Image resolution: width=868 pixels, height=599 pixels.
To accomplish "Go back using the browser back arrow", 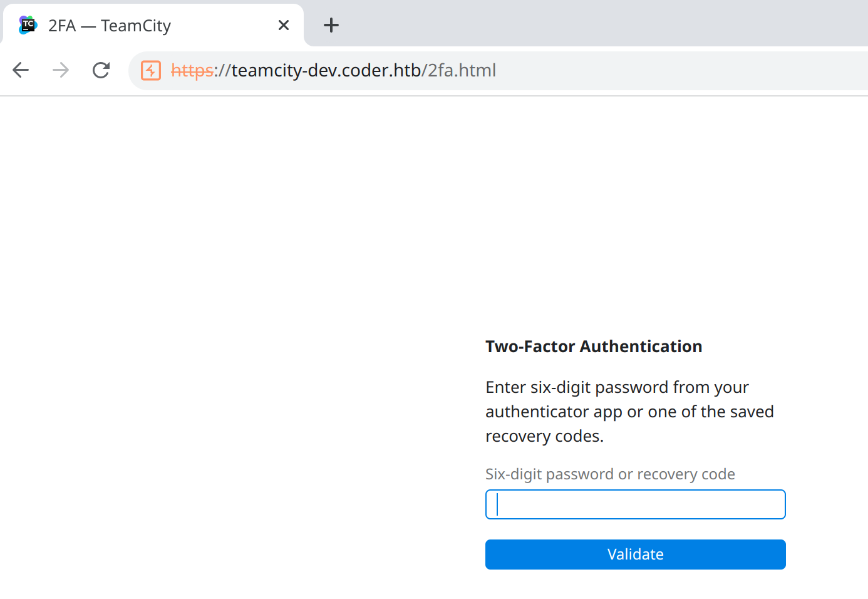I will (x=21, y=70).
